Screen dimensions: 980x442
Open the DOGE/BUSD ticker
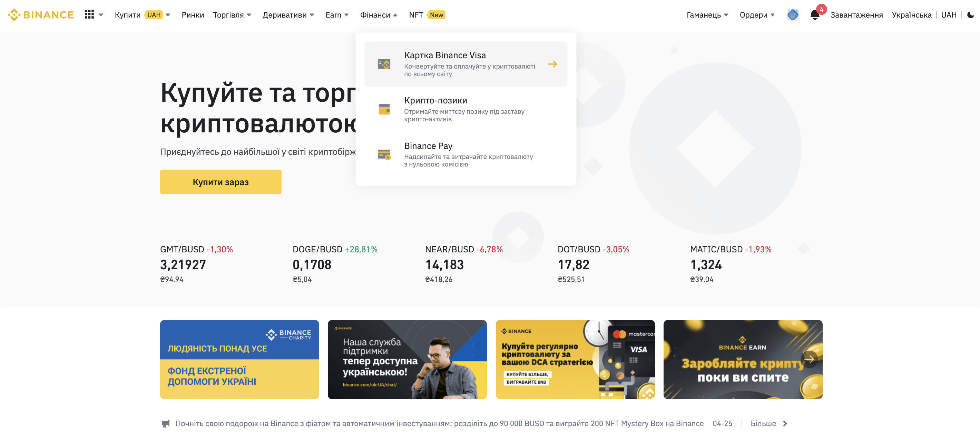pyautogui.click(x=335, y=264)
